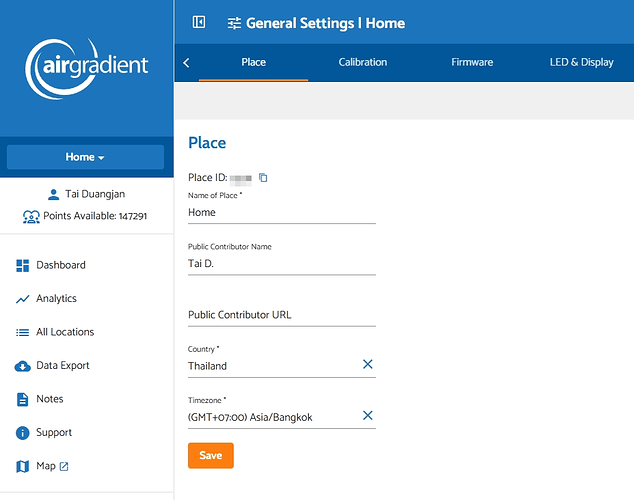Click the Points Available group icon
The image size is (634, 500).
31,217
